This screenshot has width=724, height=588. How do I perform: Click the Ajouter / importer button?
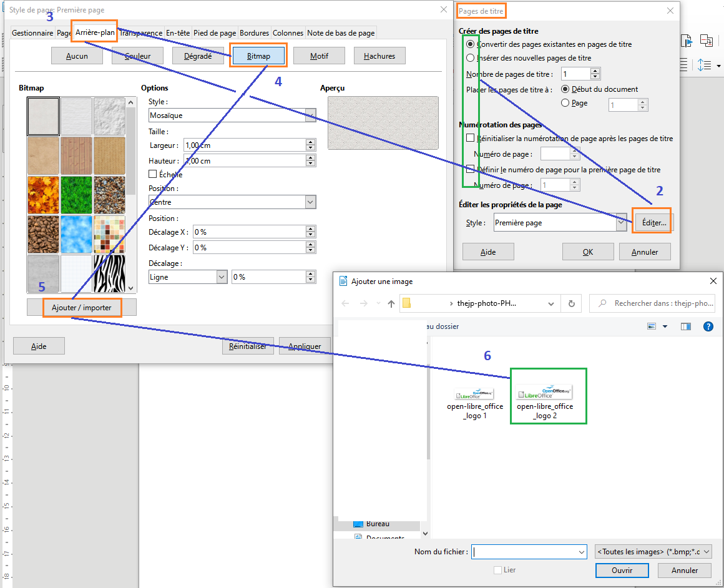click(x=82, y=307)
